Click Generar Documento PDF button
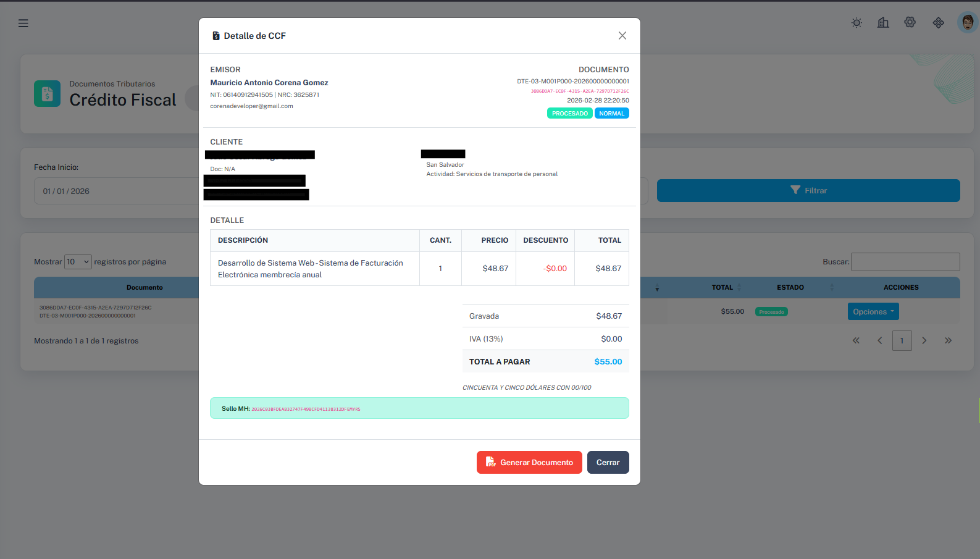 tap(529, 463)
